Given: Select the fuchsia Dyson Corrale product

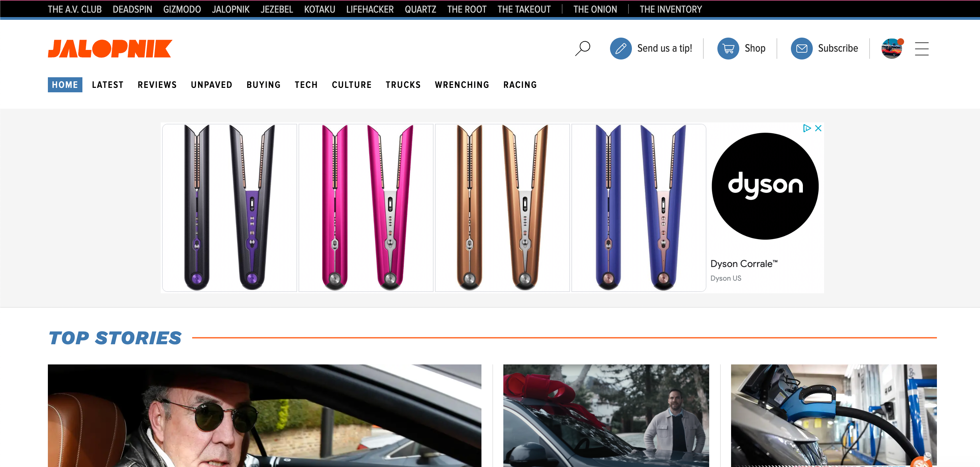Looking at the screenshot, I should [x=366, y=208].
